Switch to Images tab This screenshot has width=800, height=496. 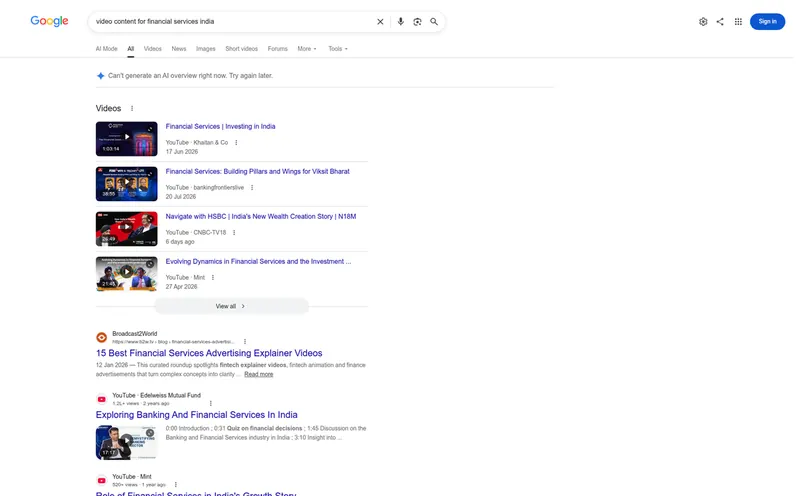(x=206, y=48)
